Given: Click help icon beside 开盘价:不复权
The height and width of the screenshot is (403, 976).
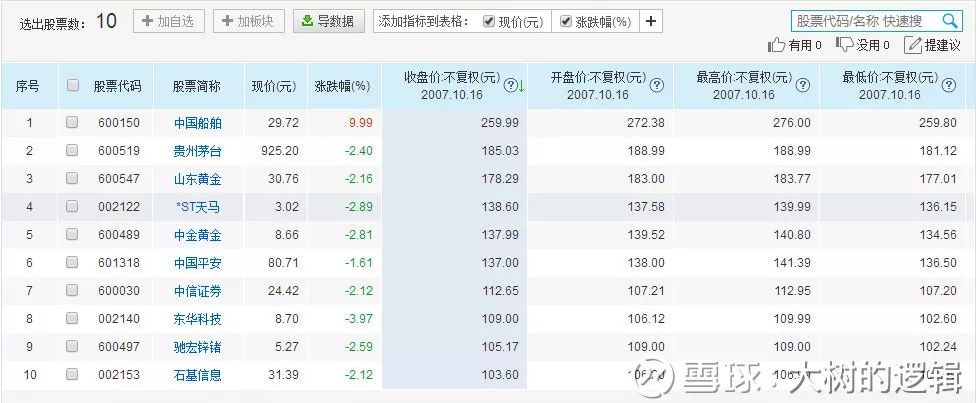Looking at the screenshot, I should [x=657, y=85].
